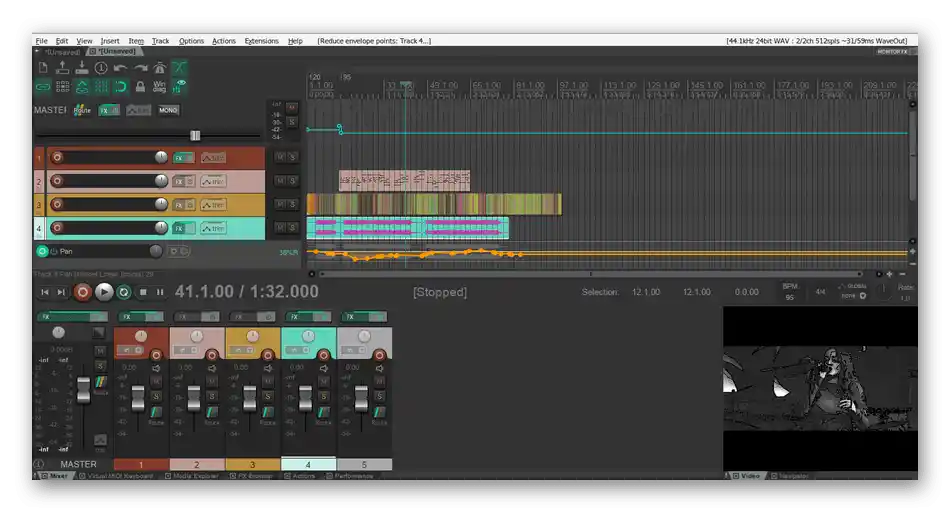Image resolution: width=950 pixels, height=512 pixels.
Task: Click the mixer channel 1 speaker monitor icon
Action: (156, 368)
